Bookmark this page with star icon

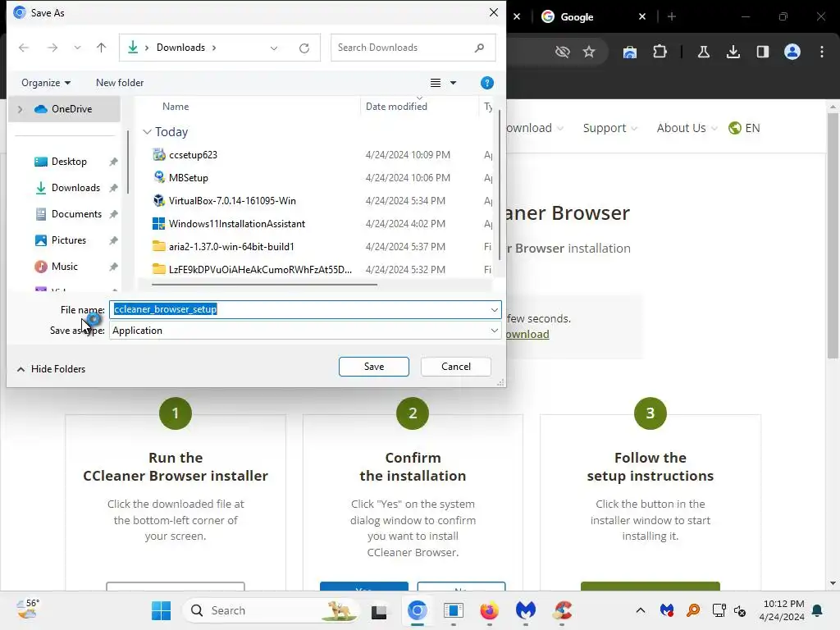click(x=589, y=52)
